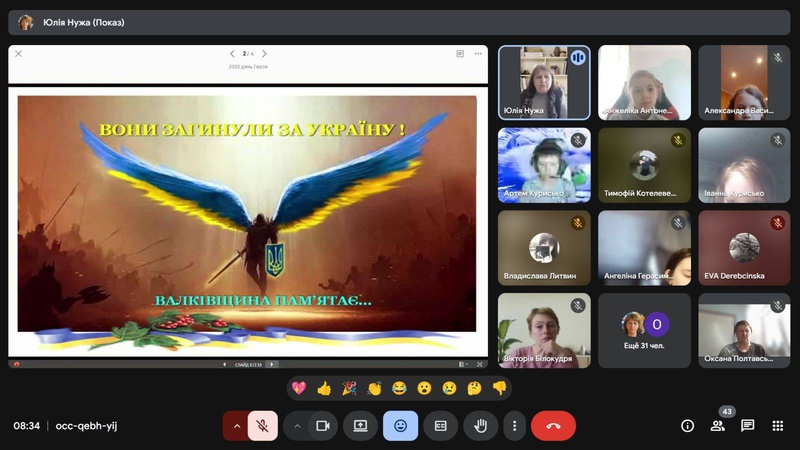Open the speaker notes icon in presentation header
Viewport: 800px width, 450px height.
460,54
